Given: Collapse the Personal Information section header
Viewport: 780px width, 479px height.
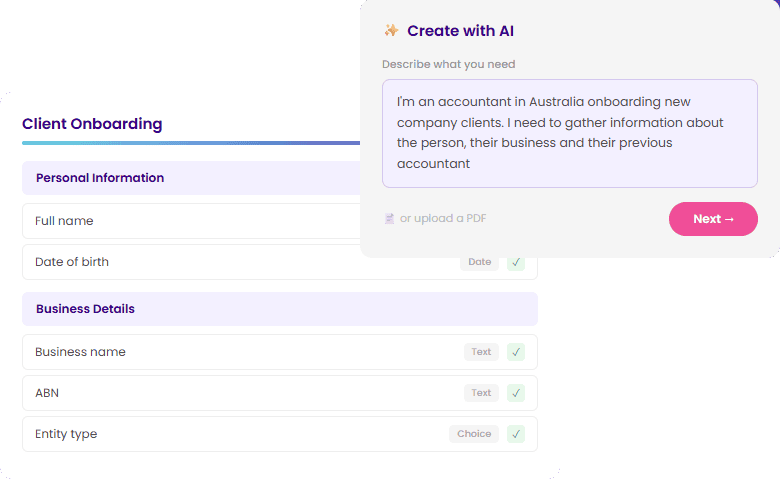Looking at the screenshot, I should [190, 178].
